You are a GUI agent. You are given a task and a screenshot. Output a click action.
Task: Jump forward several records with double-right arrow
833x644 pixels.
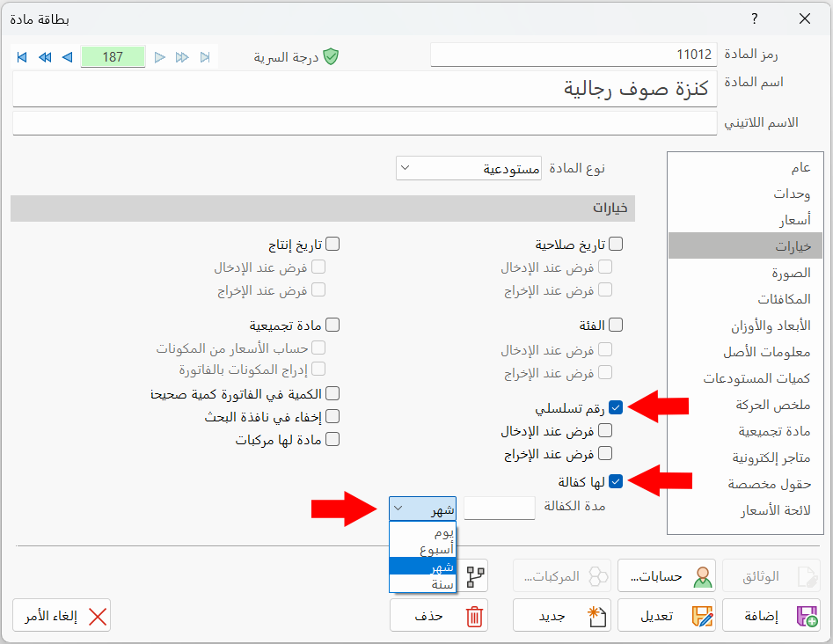click(182, 57)
